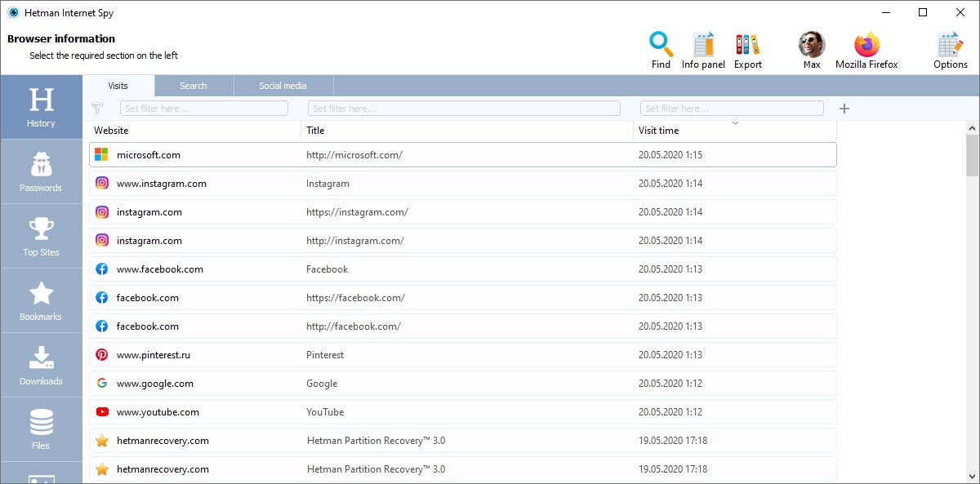Click the YouTube favicon
This screenshot has width=980, height=484.
101,412
